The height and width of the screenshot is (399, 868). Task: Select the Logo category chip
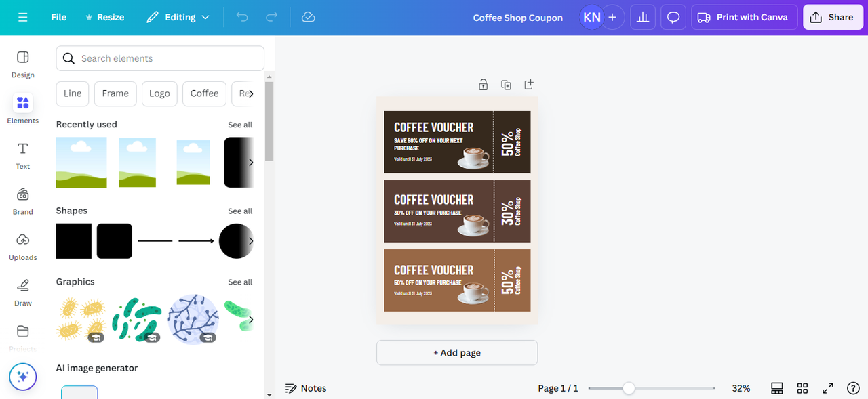[x=159, y=93]
